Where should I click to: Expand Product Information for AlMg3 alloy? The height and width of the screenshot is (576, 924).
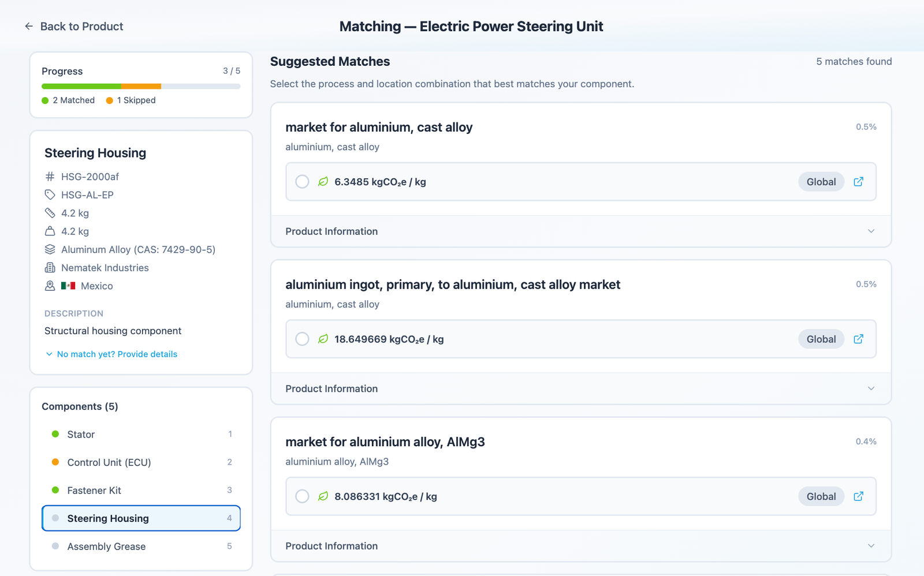pos(580,546)
